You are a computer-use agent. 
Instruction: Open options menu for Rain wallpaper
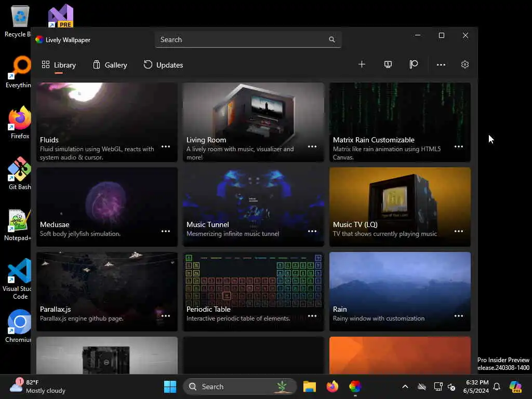click(459, 316)
